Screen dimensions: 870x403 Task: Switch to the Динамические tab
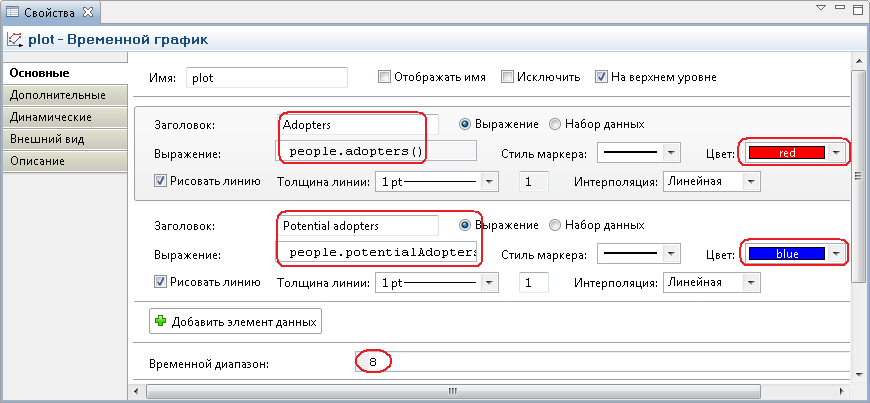pyautogui.click(x=64, y=117)
